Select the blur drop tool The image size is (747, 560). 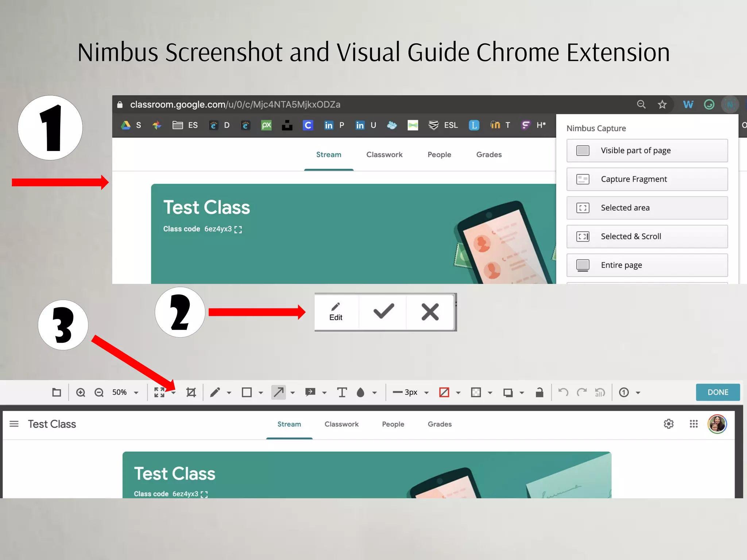pos(360,392)
